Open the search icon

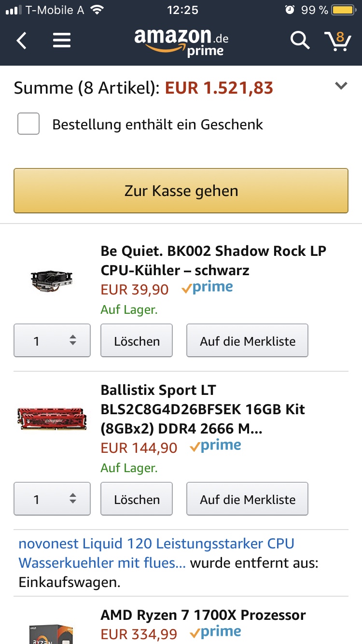coord(300,41)
